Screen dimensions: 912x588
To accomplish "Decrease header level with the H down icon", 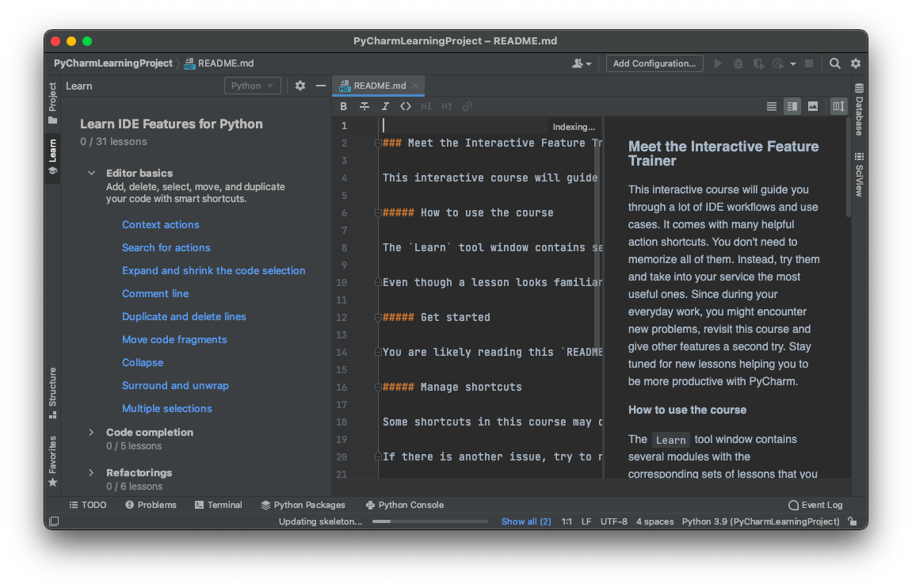I will 426,106.
